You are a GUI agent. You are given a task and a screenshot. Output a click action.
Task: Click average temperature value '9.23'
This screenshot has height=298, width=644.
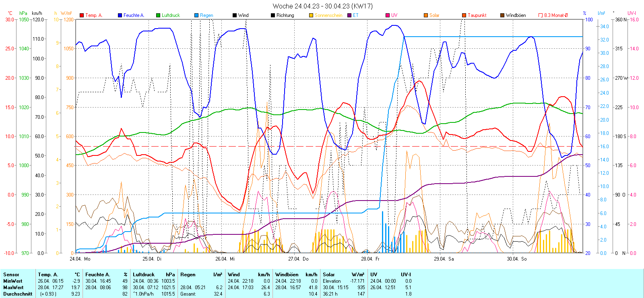click(x=76, y=294)
